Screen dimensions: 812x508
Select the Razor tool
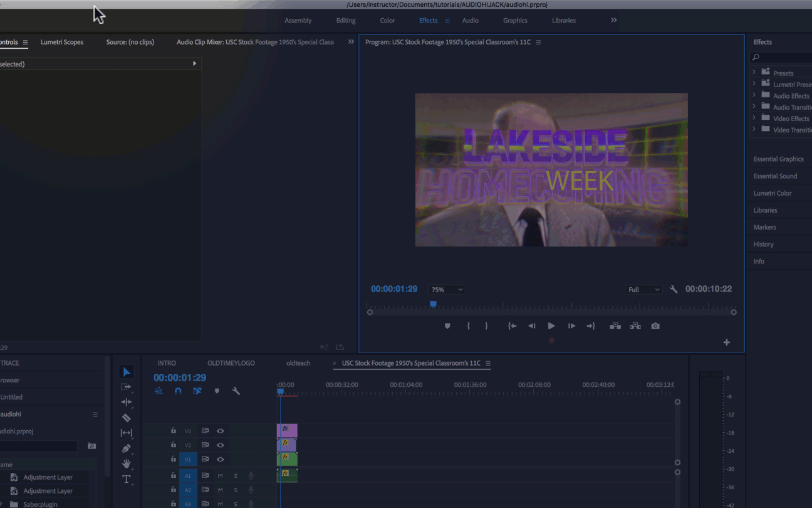126,418
